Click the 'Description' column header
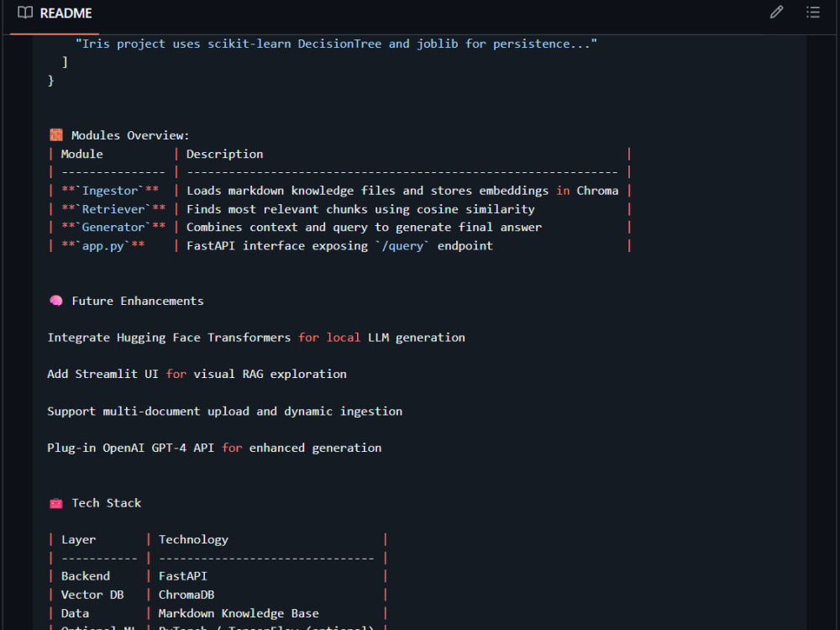The width and height of the screenshot is (840, 630). [224, 155]
